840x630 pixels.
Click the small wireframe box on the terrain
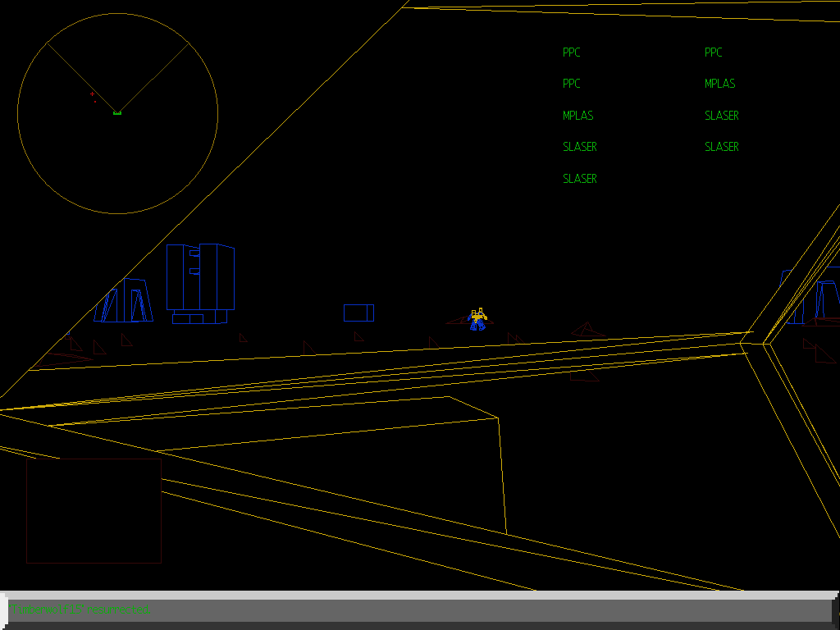click(x=358, y=313)
